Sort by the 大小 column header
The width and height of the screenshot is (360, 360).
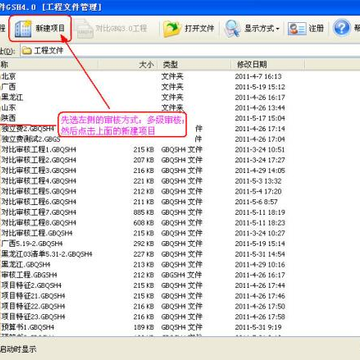[146, 64]
